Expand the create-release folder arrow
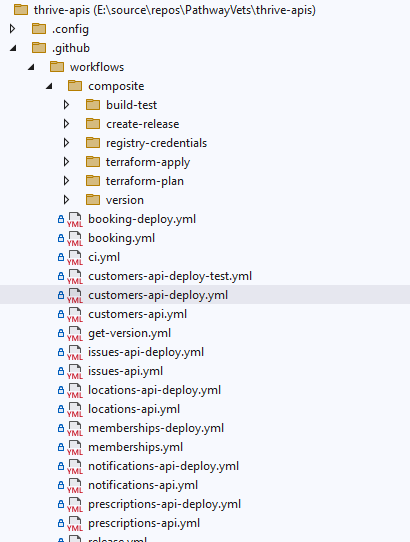The image size is (410, 542). pos(66,124)
